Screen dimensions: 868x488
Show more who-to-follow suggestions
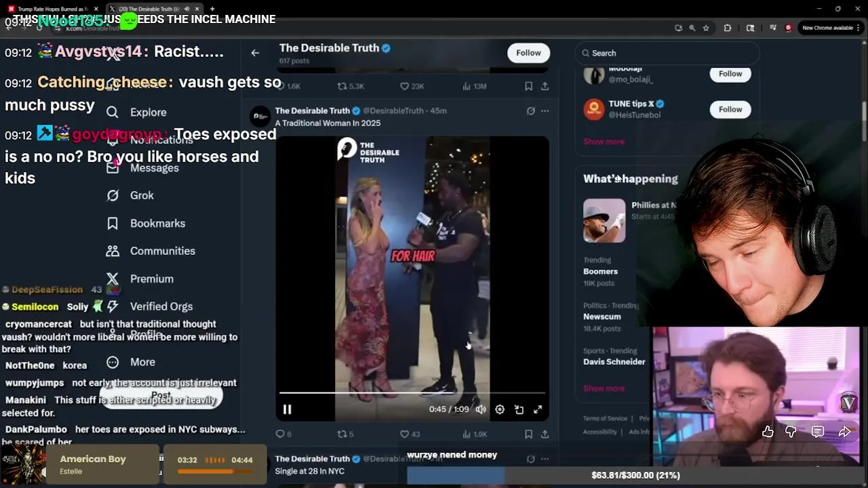(x=604, y=142)
